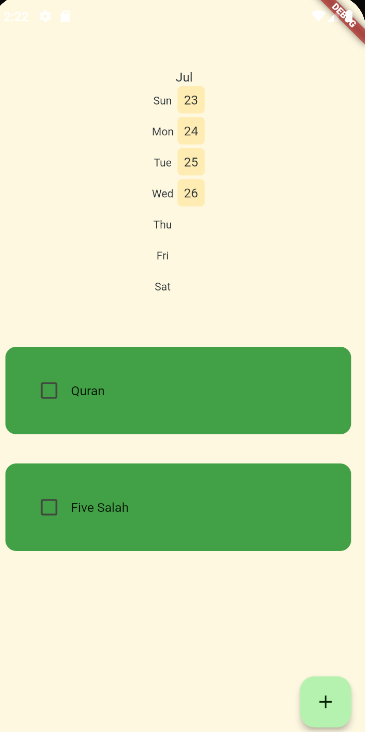Check the Quran checkbox
365x732 pixels.
click(49, 390)
